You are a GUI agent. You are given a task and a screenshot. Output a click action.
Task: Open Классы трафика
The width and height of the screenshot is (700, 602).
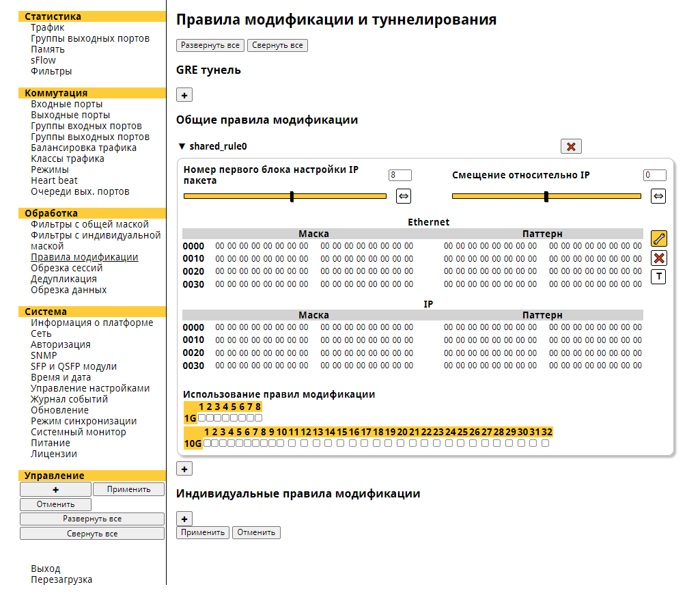(68, 159)
